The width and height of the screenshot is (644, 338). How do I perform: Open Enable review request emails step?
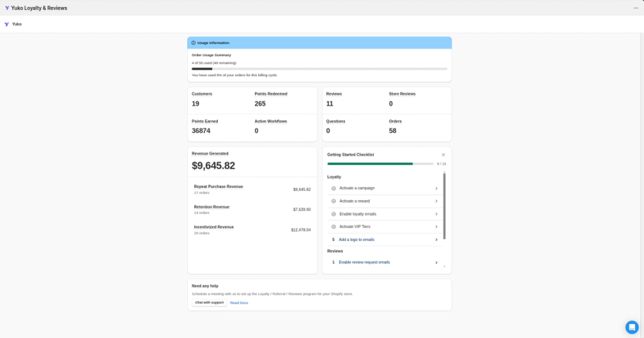(x=364, y=262)
